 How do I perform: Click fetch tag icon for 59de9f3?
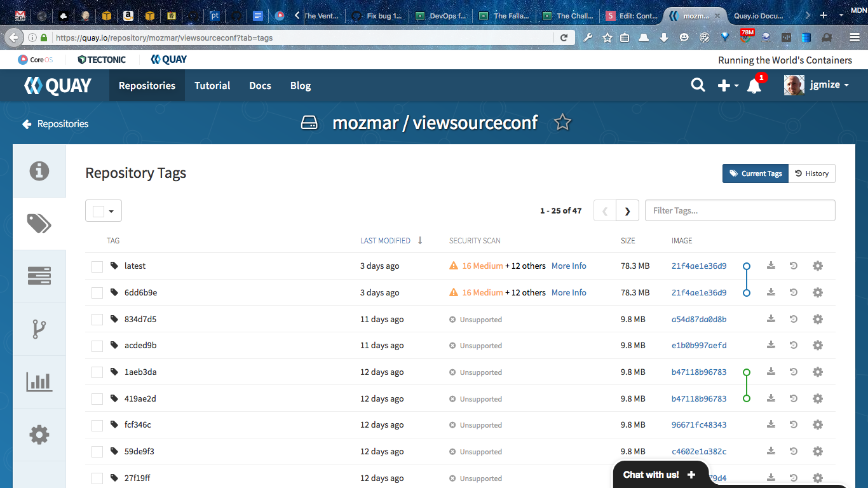[771, 451]
